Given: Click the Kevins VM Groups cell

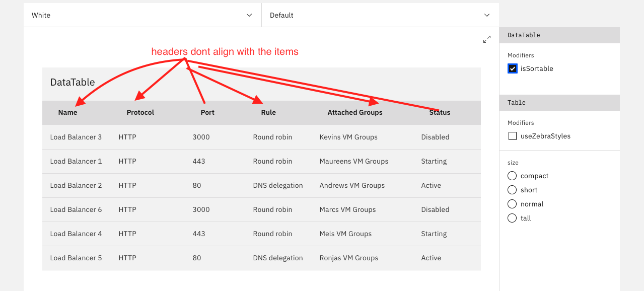Looking at the screenshot, I should tap(348, 137).
